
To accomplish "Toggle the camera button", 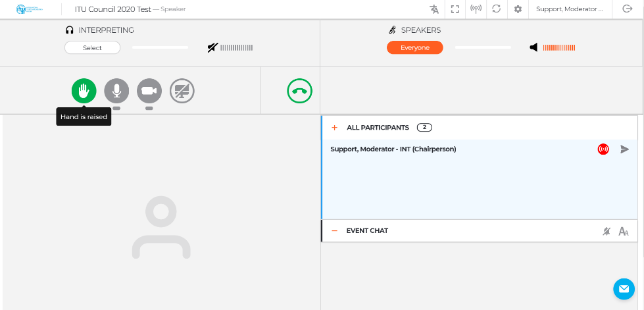I will tap(149, 91).
